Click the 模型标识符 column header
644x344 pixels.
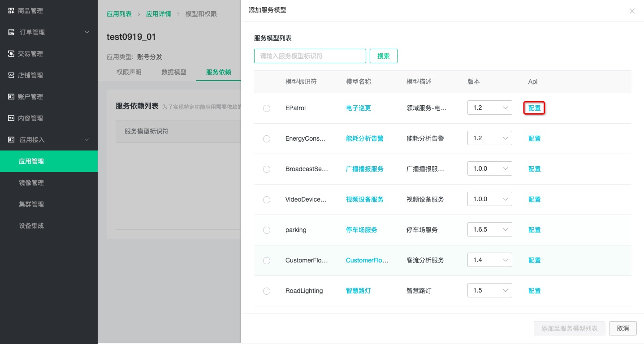(301, 82)
